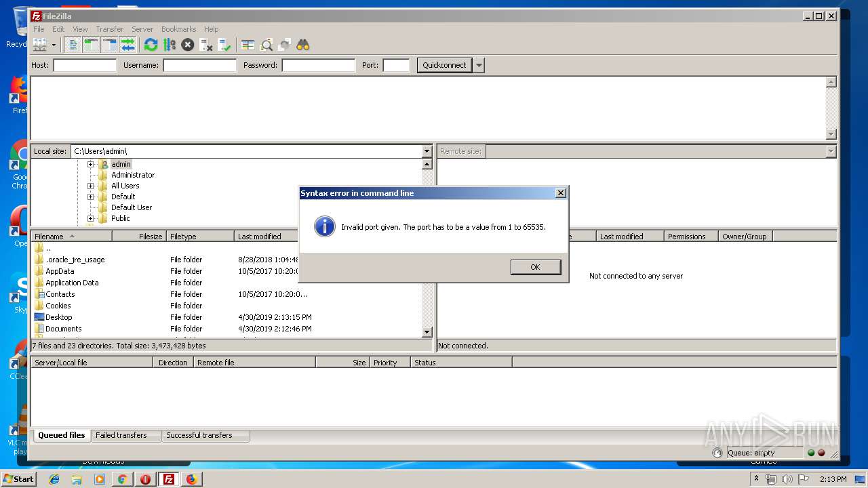Open the Bookmarks menu

tap(179, 29)
